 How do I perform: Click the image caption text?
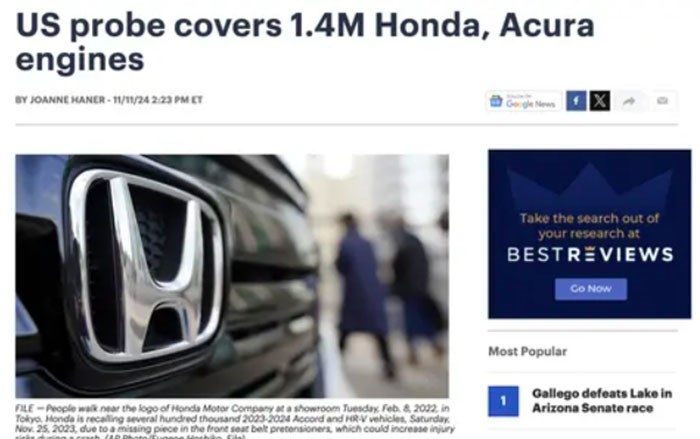coord(234,422)
